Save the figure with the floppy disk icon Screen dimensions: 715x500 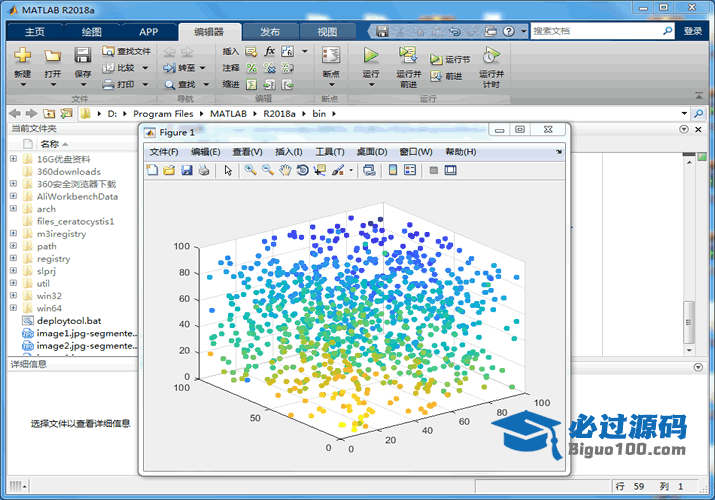coord(187,170)
